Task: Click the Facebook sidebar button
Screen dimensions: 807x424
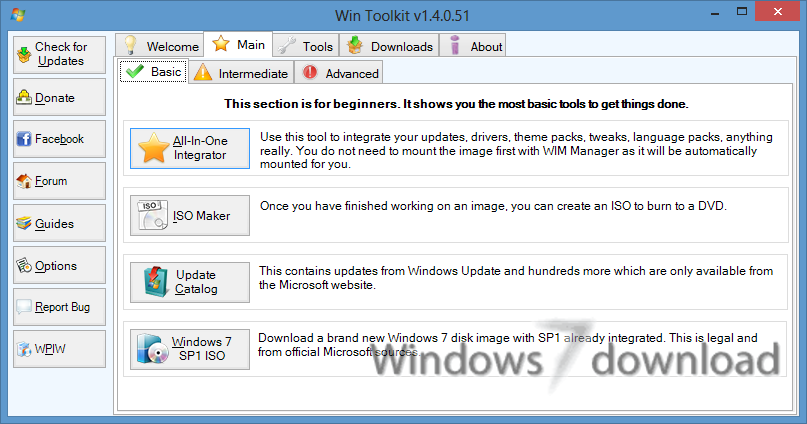Action: click(x=59, y=139)
